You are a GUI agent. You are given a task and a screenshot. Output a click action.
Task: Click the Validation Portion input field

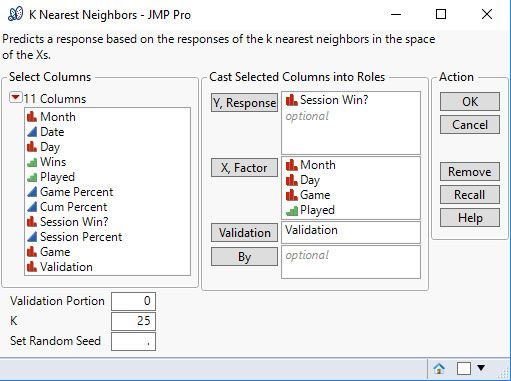(x=133, y=301)
